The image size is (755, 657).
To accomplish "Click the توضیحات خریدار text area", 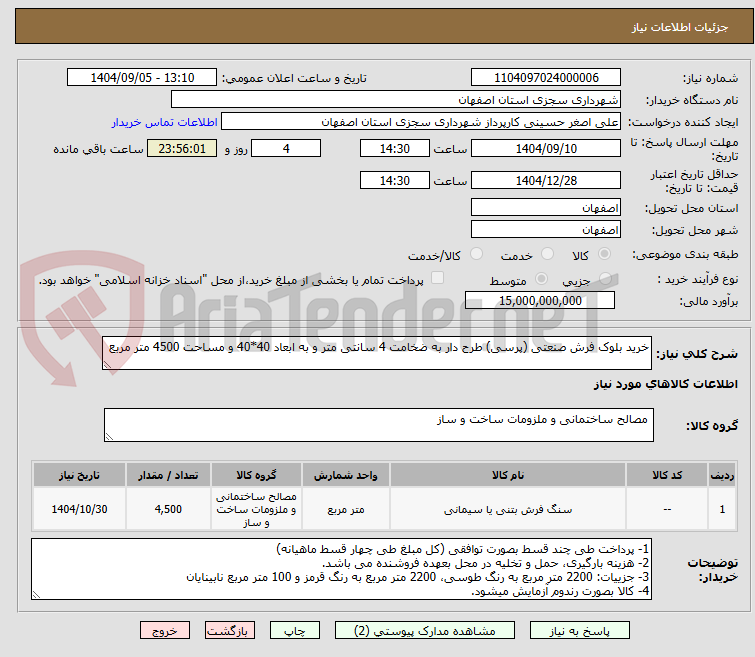I will point(341,569).
